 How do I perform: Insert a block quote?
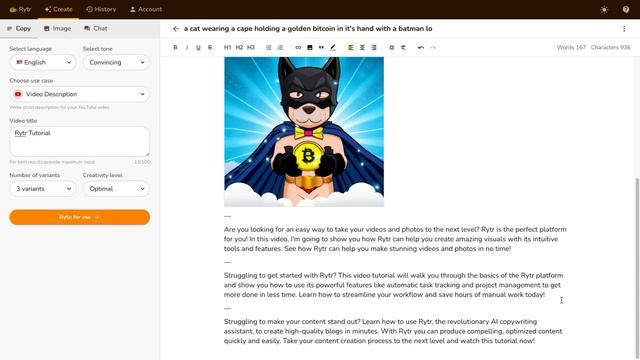coord(321,47)
